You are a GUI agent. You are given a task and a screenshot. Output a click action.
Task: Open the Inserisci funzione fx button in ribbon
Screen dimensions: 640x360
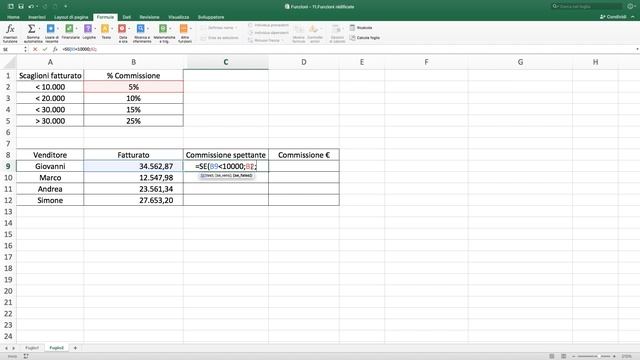click(x=10, y=33)
